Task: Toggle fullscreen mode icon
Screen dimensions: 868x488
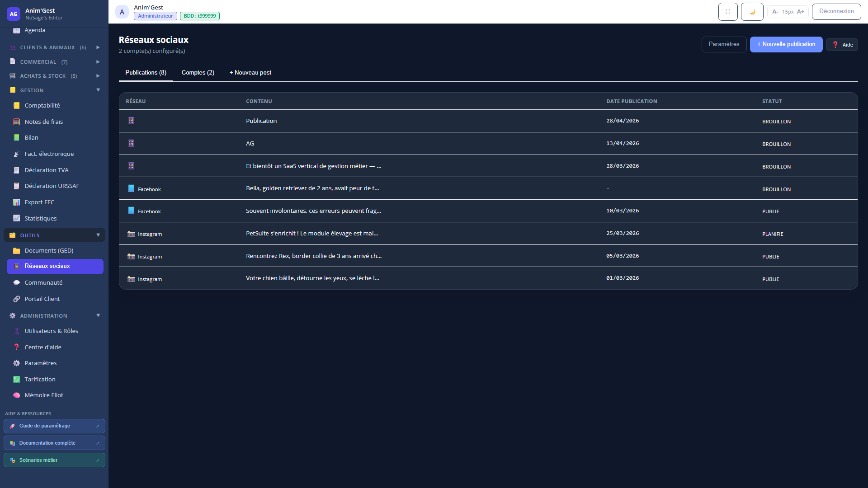Action: [x=728, y=12]
